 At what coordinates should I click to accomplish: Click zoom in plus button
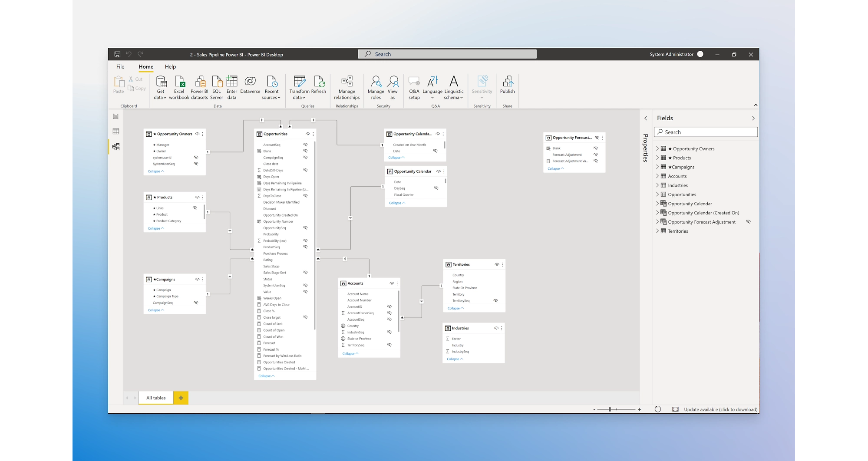[639, 409]
